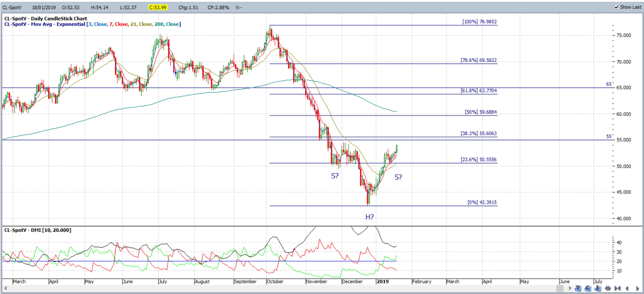644x294 pixels.
Task: Click the DMI 40 scale label
Action: pos(619,242)
